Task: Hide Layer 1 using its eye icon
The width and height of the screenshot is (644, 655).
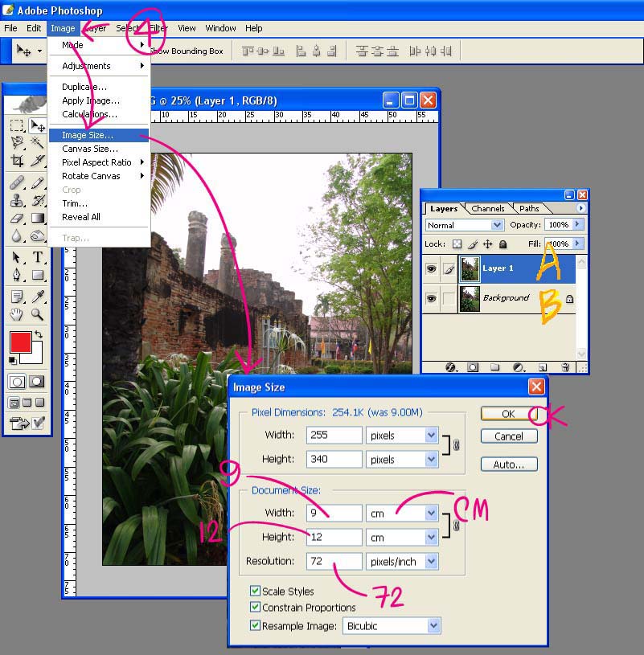Action: [x=432, y=268]
